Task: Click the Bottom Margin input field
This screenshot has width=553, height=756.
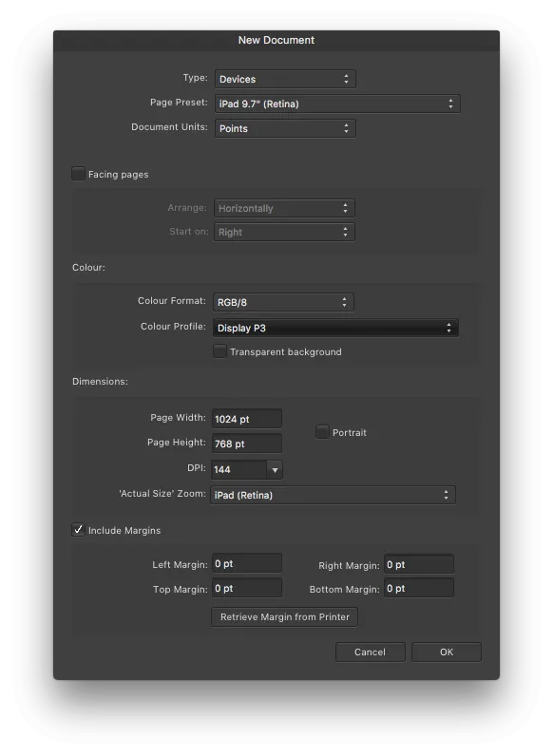Action: [x=419, y=588]
